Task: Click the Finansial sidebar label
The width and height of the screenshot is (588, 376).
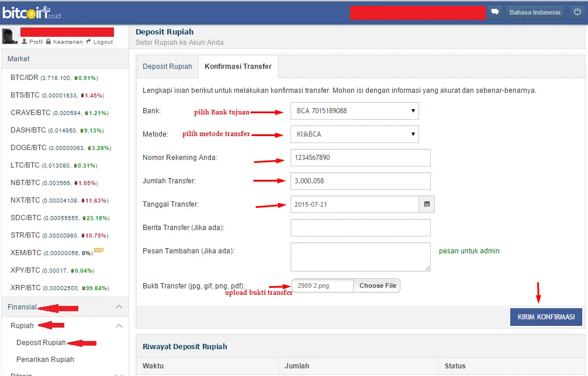Action: (x=22, y=307)
